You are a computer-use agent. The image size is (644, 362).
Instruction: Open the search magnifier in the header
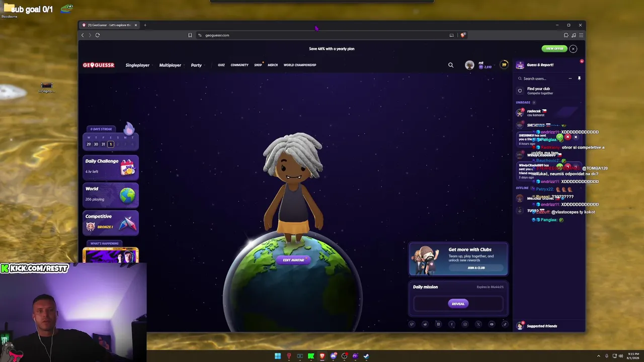(x=451, y=65)
